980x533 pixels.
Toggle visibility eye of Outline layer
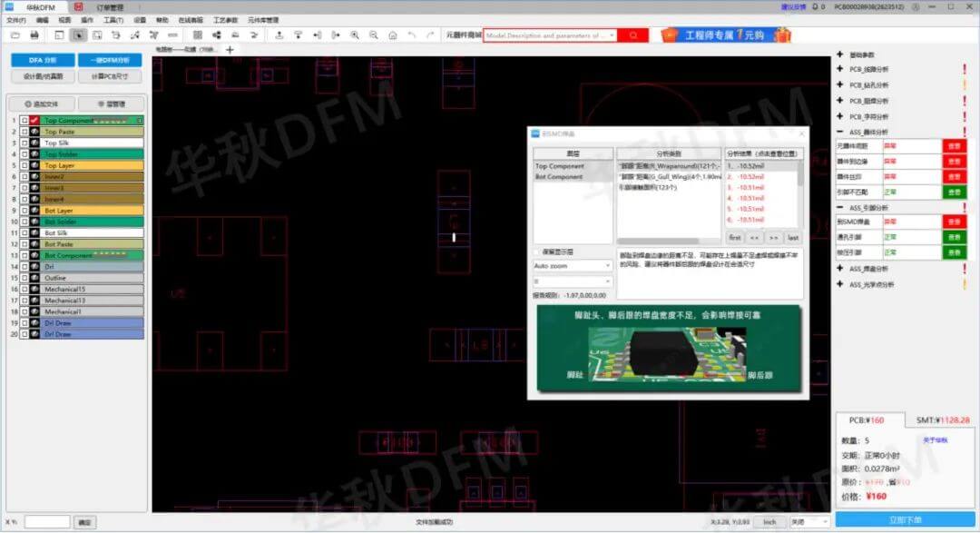click(34, 278)
